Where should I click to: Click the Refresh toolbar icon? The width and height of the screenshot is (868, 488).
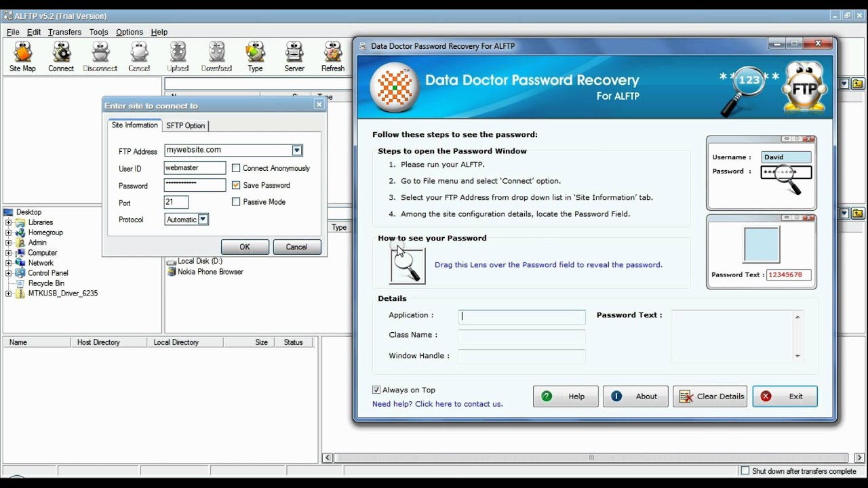(333, 57)
